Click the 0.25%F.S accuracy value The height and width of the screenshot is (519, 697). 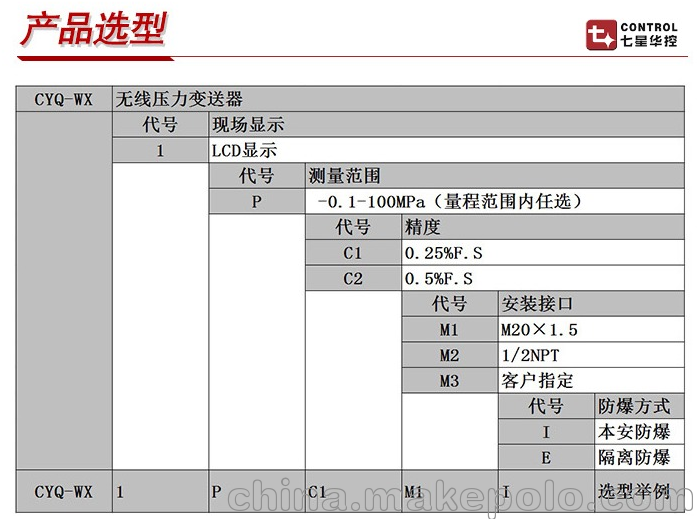(543, 253)
